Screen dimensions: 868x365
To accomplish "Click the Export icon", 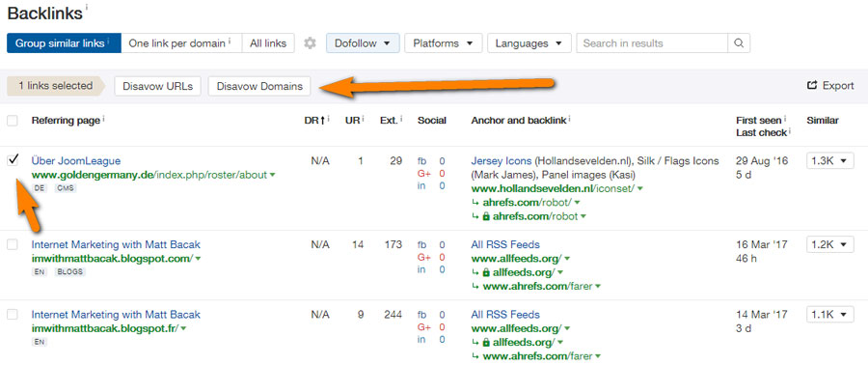I will pos(813,85).
